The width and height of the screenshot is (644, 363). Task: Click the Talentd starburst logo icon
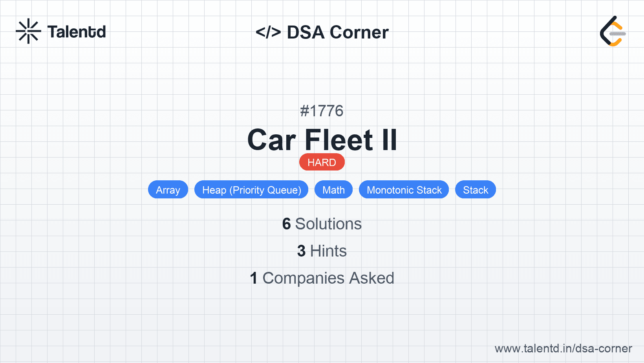[28, 31]
